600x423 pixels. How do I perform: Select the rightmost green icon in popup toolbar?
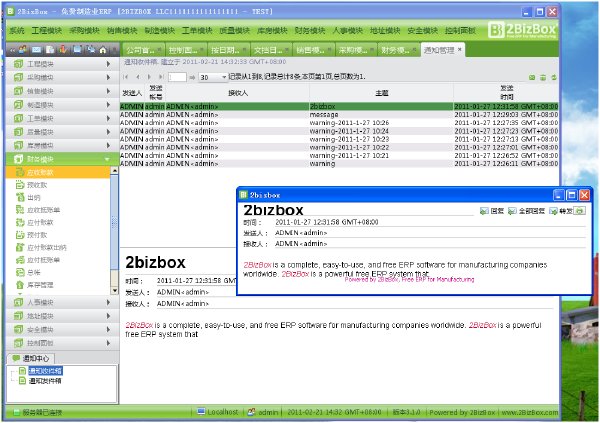click(580, 211)
